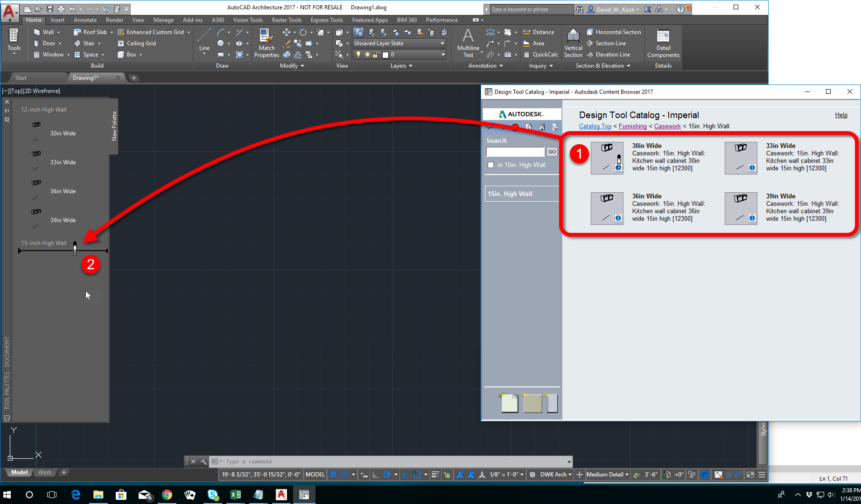Image resolution: width=861 pixels, height=504 pixels.
Task: Pick the Window tool in the ribbon
Action: click(49, 55)
